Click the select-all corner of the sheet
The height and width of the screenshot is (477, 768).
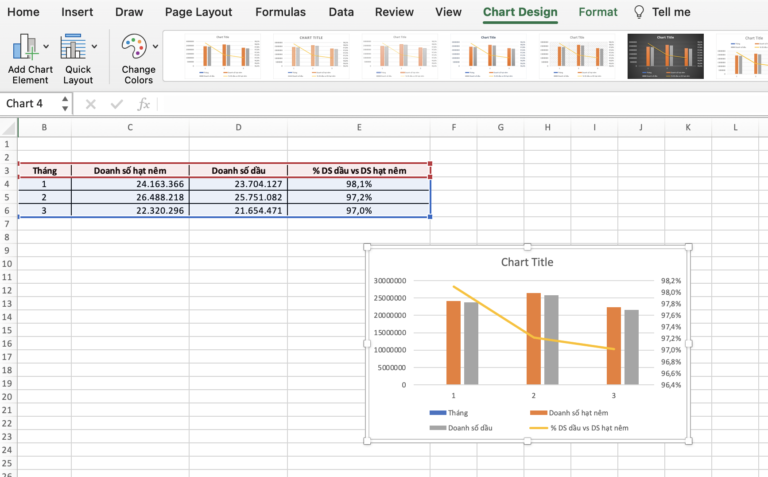pos(9,128)
